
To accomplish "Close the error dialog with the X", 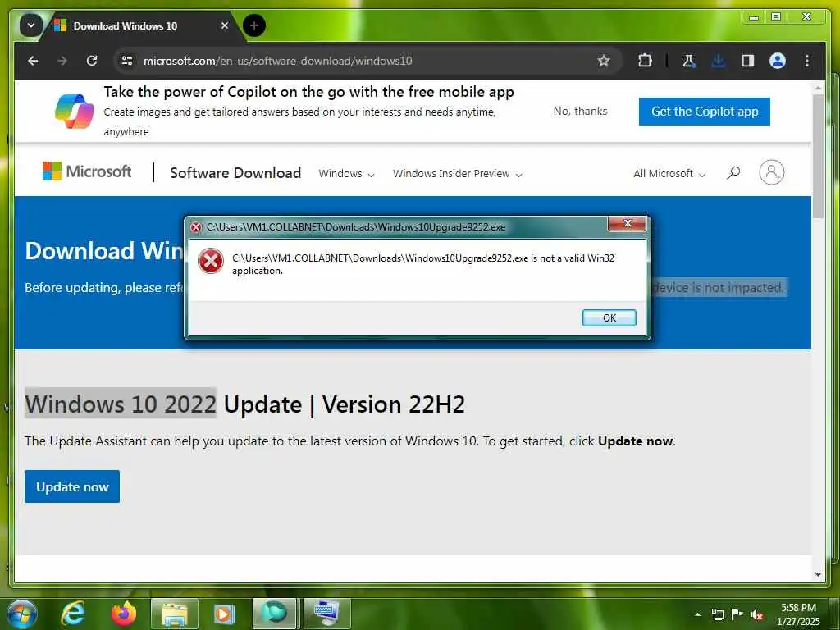I will (x=628, y=223).
